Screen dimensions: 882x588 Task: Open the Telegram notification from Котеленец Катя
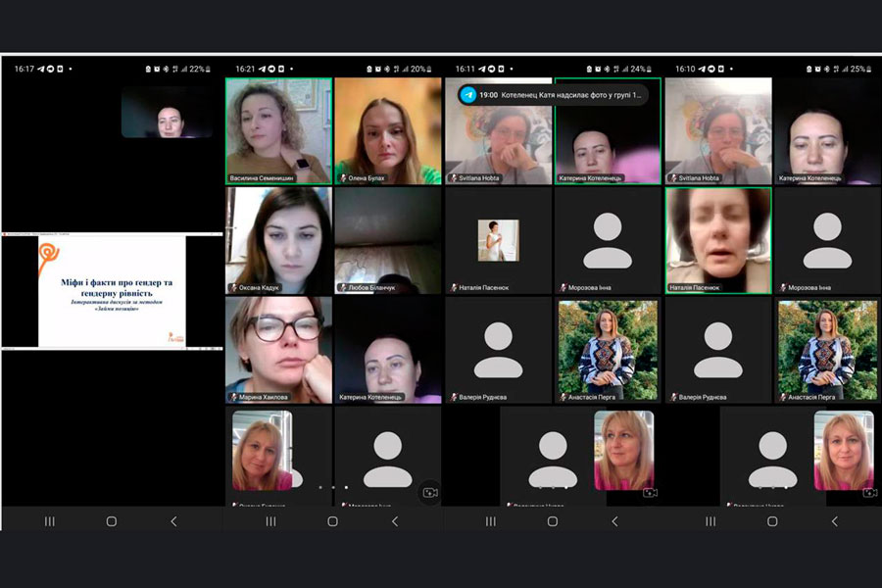click(x=553, y=95)
